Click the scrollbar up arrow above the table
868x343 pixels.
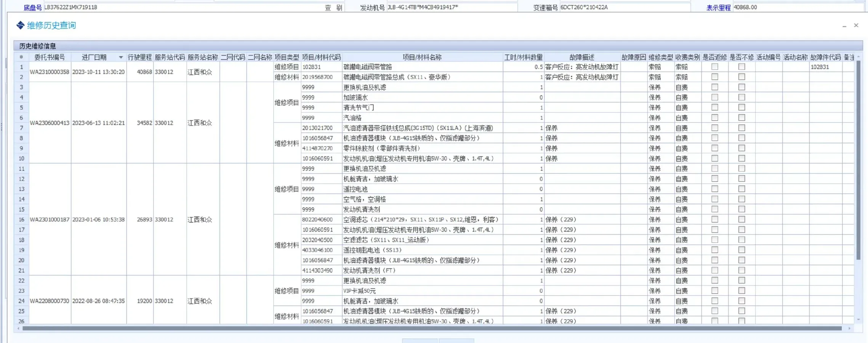(x=858, y=56)
